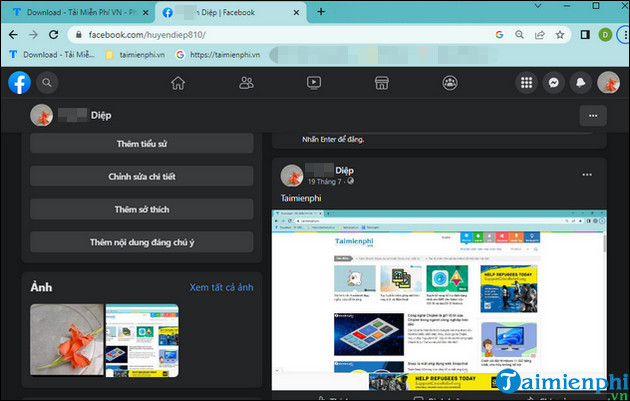Click the Chỉnh sửa chi tiết button
630x401 pixels.
pyautogui.click(x=141, y=177)
